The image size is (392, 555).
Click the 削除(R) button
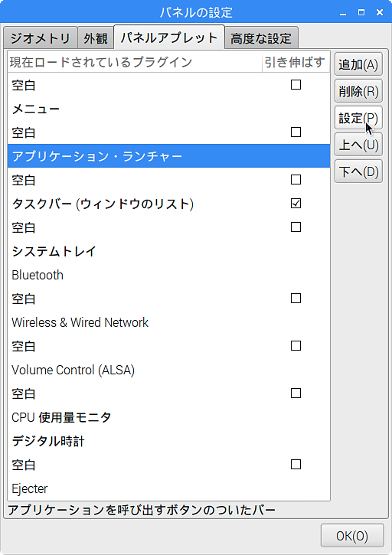pos(358,91)
